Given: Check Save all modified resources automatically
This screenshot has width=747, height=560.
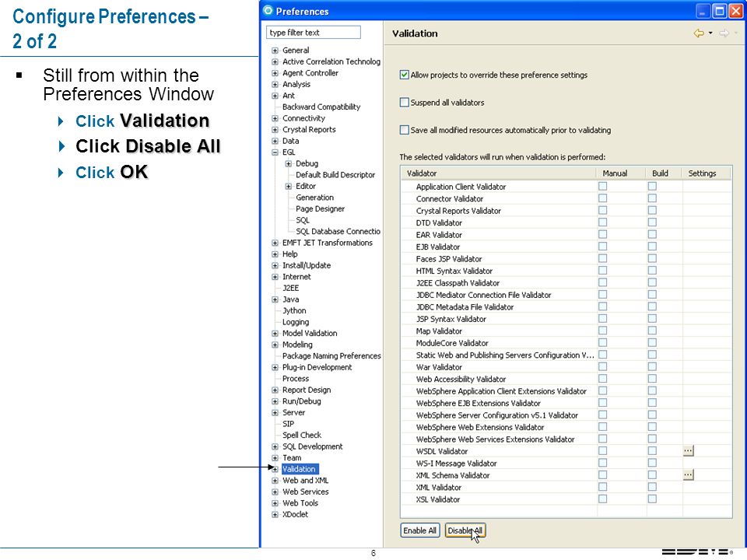Looking at the screenshot, I should (405, 130).
